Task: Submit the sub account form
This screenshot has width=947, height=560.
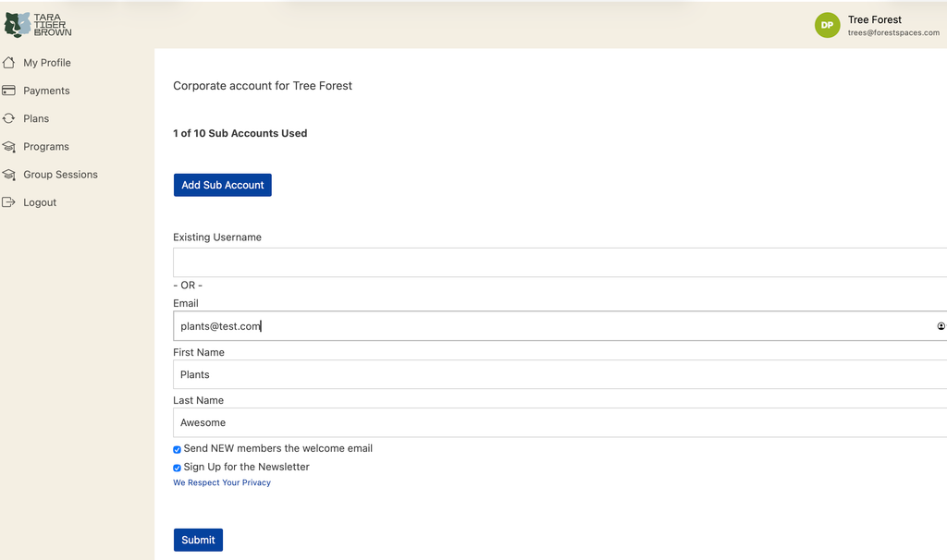Action: pyautogui.click(x=198, y=540)
